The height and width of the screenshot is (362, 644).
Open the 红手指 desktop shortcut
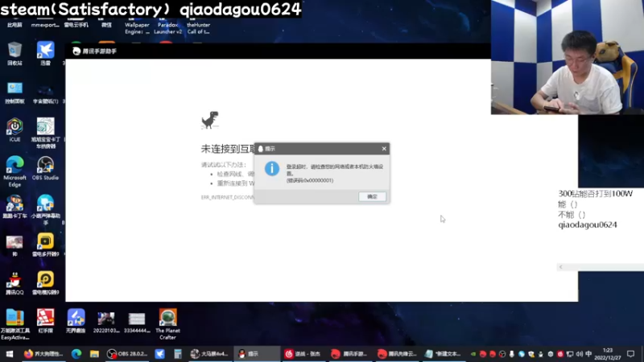(46, 321)
